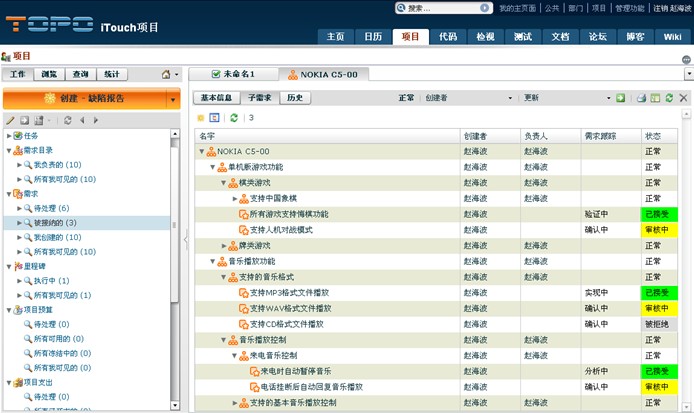The height and width of the screenshot is (413, 694).
Task: Open the dropdown arrow next to home icon
Action: [x=177, y=74]
